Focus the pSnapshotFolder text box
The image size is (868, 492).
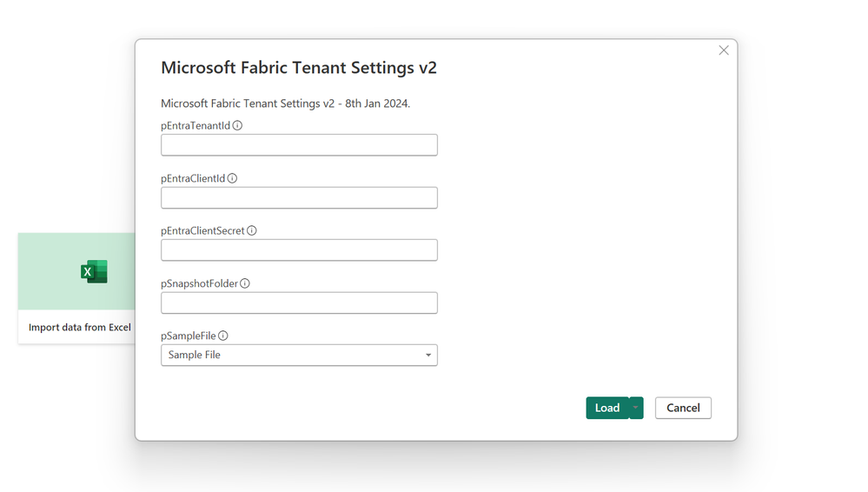tap(299, 303)
